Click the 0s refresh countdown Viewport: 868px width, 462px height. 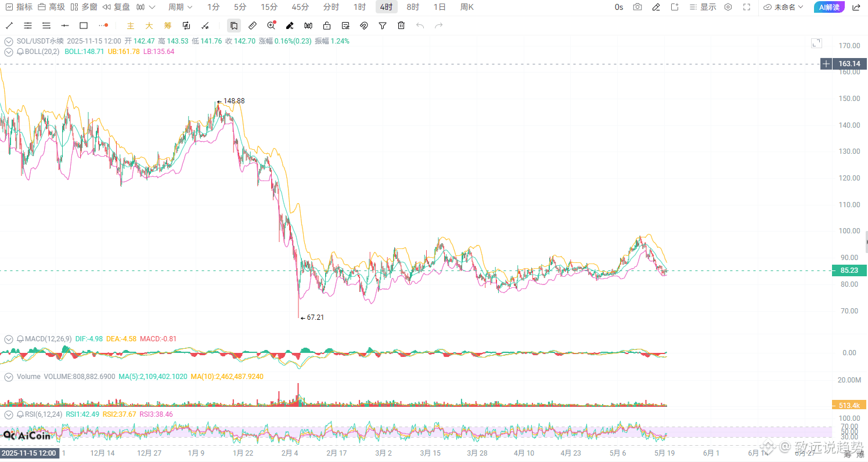619,7
